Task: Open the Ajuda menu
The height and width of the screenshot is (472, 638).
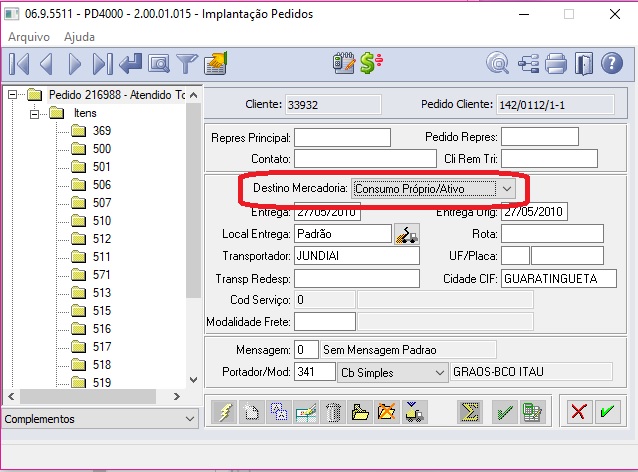Action: pos(79,37)
